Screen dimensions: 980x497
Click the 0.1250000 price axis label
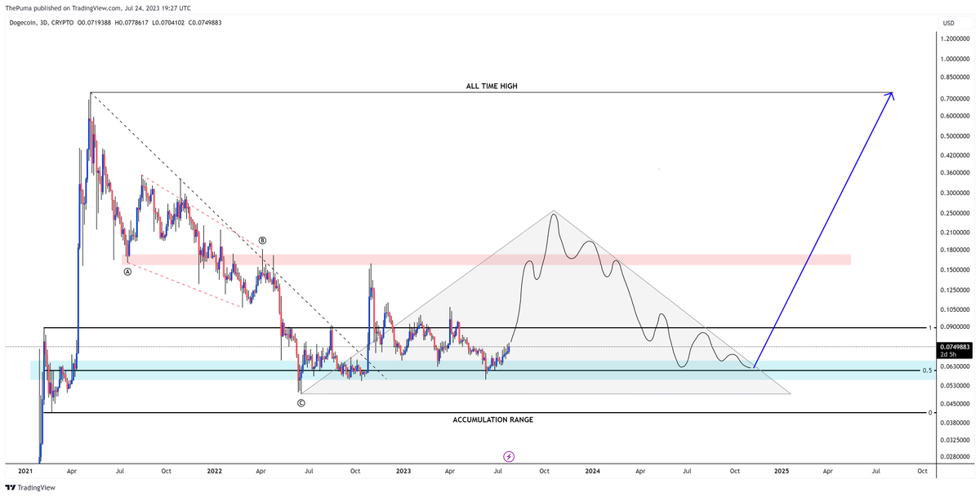click(955, 291)
